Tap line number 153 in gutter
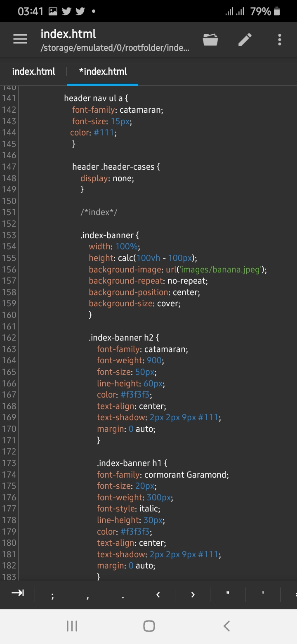The width and height of the screenshot is (297, 644). click(9, 235)
